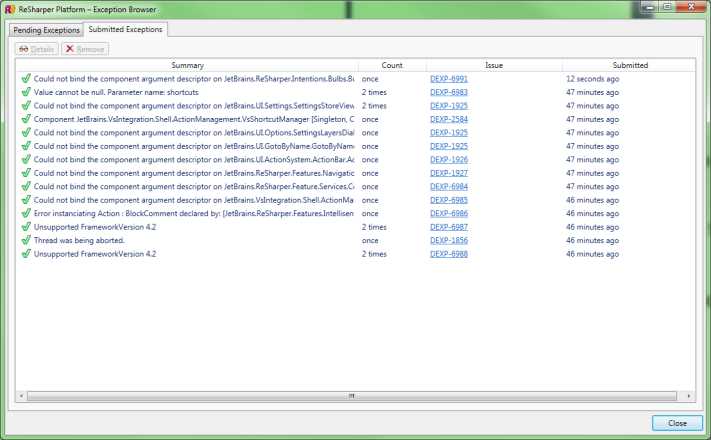
Task: Click checkmark icon on GotoByName row
Action: coord(26,146)
